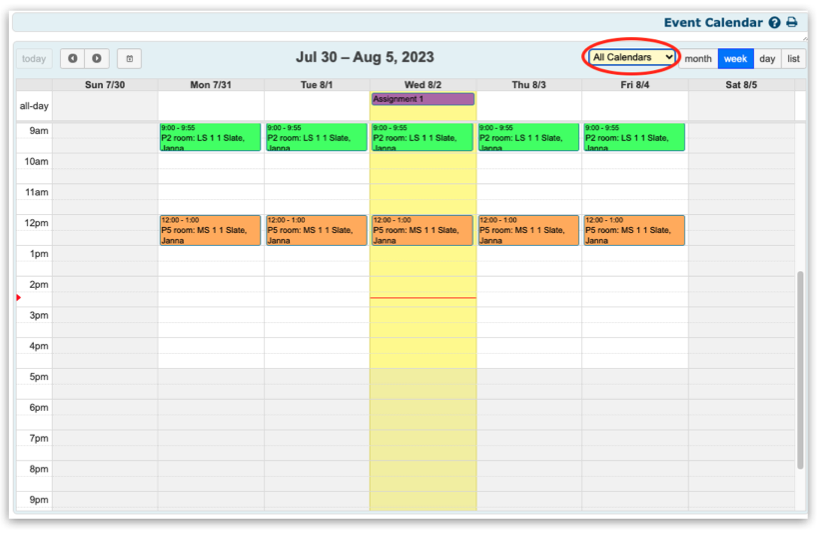818x533 pixels.
Task: Open Tuesday 9:00 P2 room LS event
Action: coord(317,137)
